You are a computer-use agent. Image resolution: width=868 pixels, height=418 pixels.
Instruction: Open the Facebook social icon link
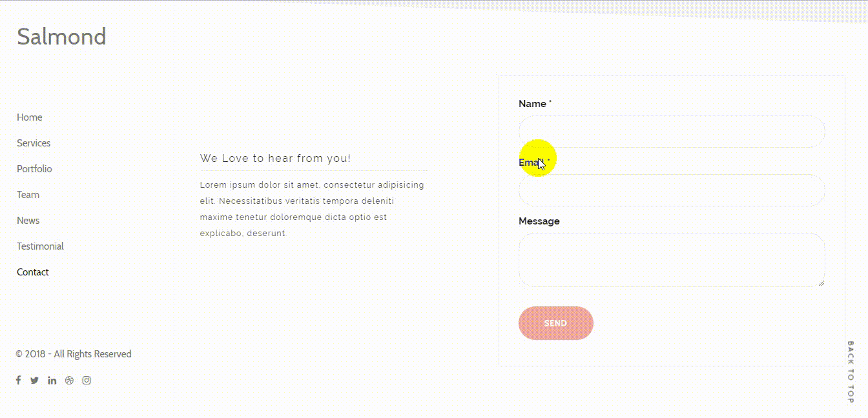[18, 381]
